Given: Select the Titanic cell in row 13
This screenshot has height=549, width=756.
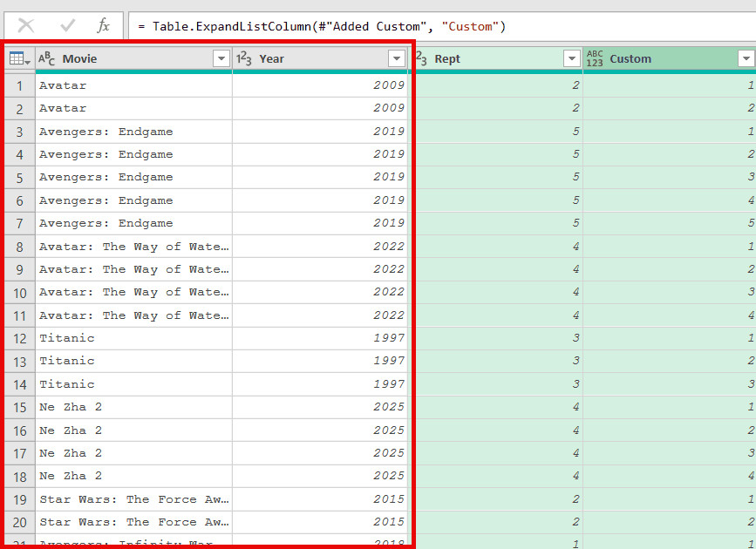Looking at the screenshot, I should (x=131, y=361).
